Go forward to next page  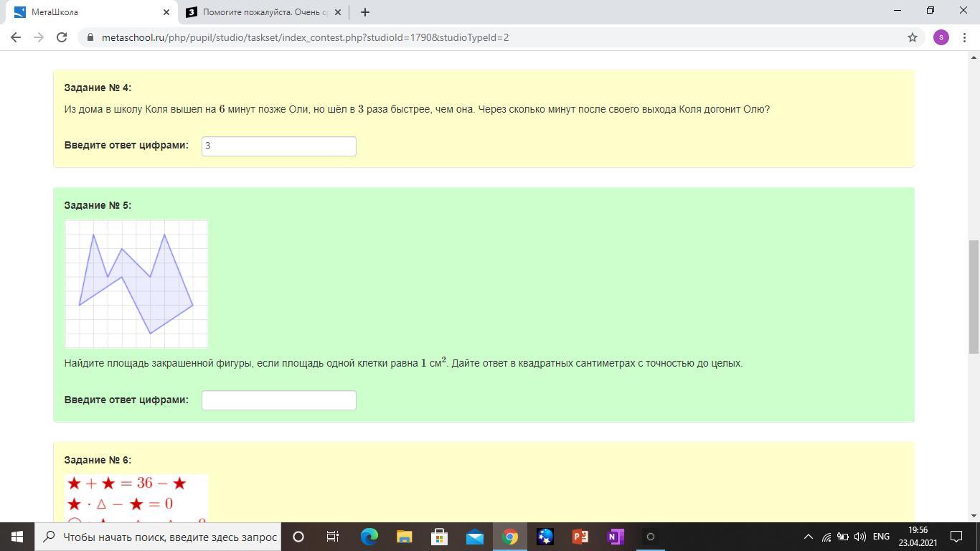click(39, 37)
